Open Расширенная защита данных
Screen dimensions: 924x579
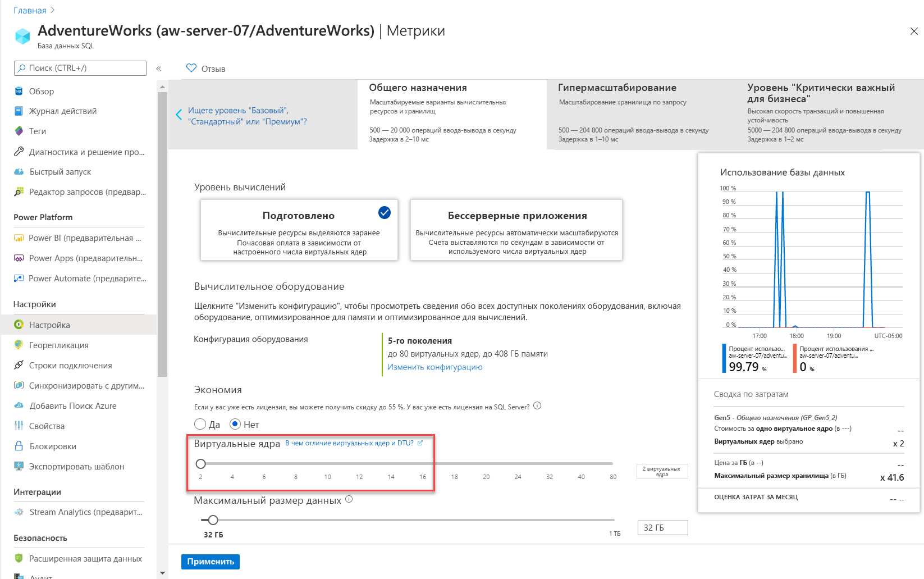(79, 559)
